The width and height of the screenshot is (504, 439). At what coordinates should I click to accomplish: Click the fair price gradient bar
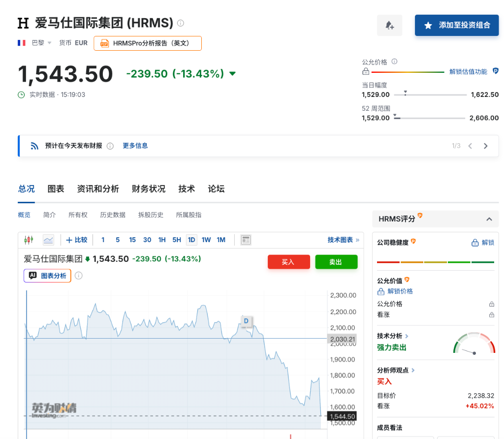pos(408,72)
